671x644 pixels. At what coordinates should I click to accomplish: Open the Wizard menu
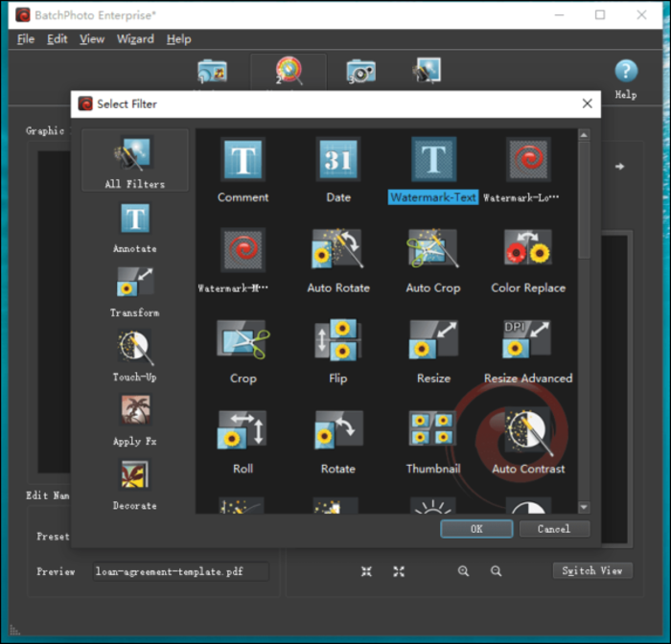(135, 39)
